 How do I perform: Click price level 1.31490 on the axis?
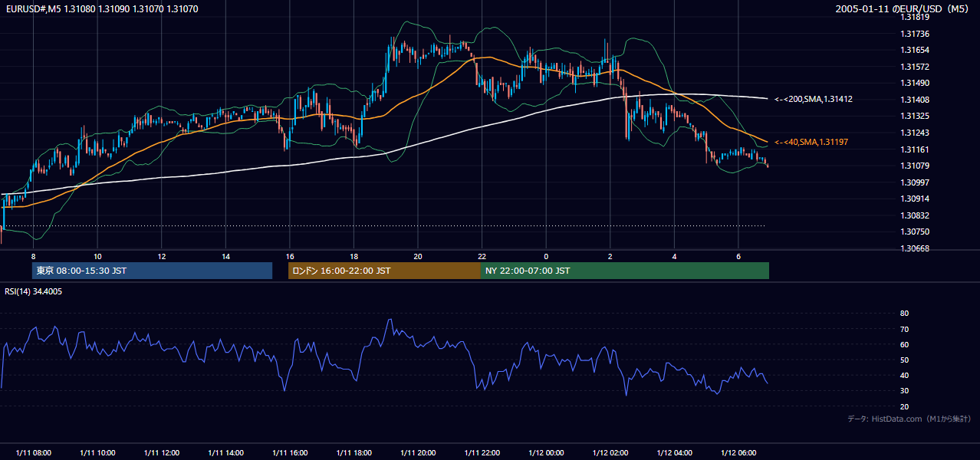pyautogui.click(x=915, y=83)
